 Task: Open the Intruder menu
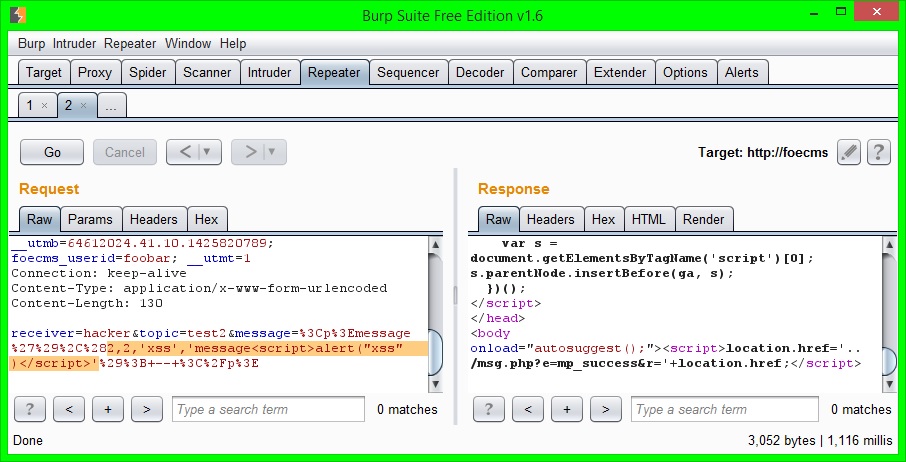[75, 44]
